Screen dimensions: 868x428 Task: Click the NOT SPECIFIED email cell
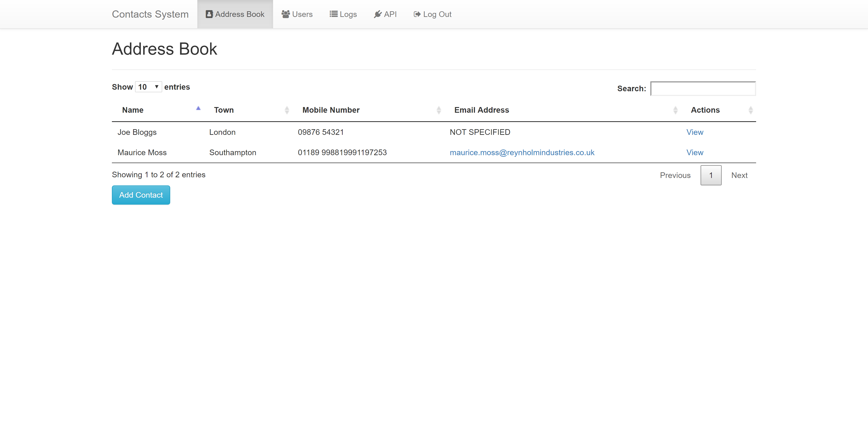480,132
